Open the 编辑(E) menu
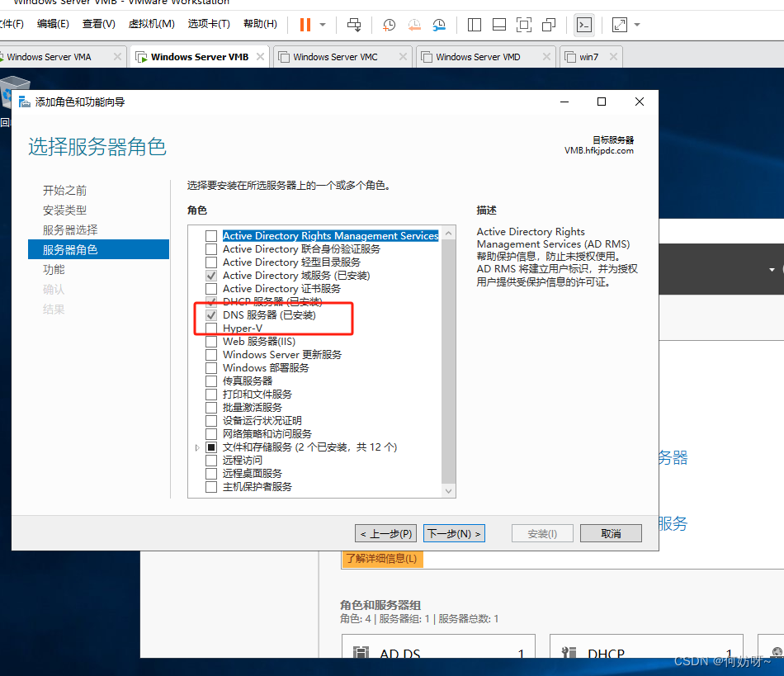 tap(53, 24)
